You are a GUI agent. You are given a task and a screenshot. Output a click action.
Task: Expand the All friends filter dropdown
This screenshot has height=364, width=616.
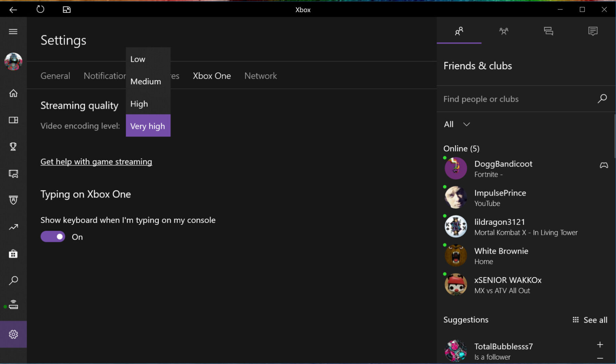pyautogui.click(x=467, y=124)
